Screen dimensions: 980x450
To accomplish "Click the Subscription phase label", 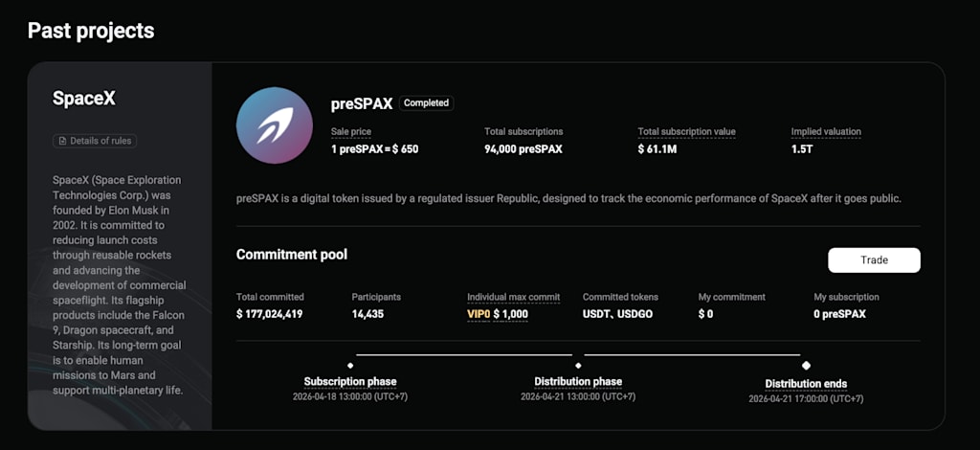I will 350,381.
